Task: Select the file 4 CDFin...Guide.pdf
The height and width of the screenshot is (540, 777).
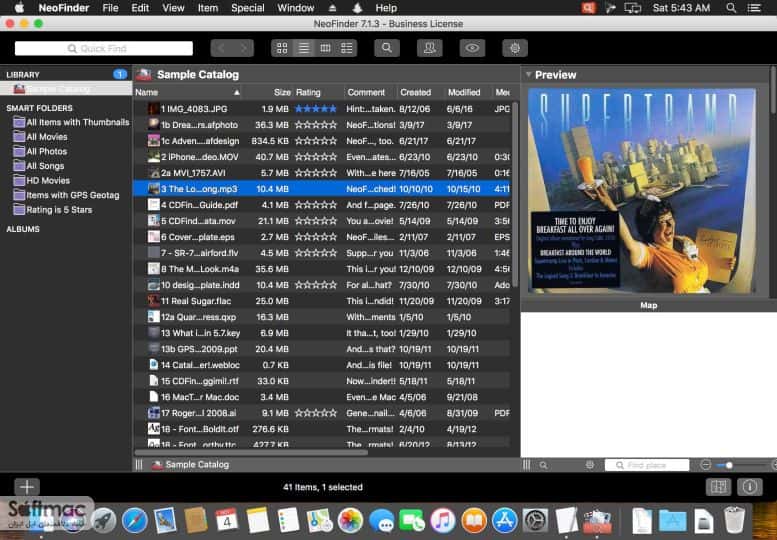Action: [x=322, y=205]
